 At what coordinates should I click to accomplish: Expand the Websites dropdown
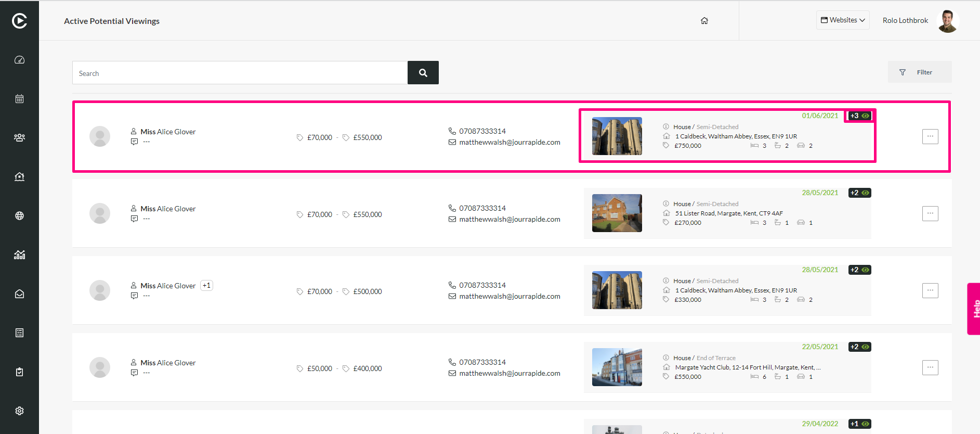click(843, 20)
